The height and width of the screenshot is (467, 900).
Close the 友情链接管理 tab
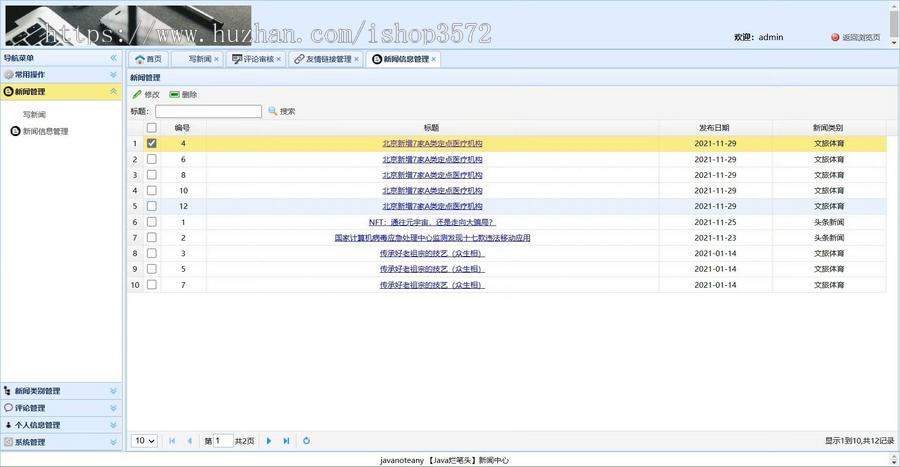[x=356, y=59]
